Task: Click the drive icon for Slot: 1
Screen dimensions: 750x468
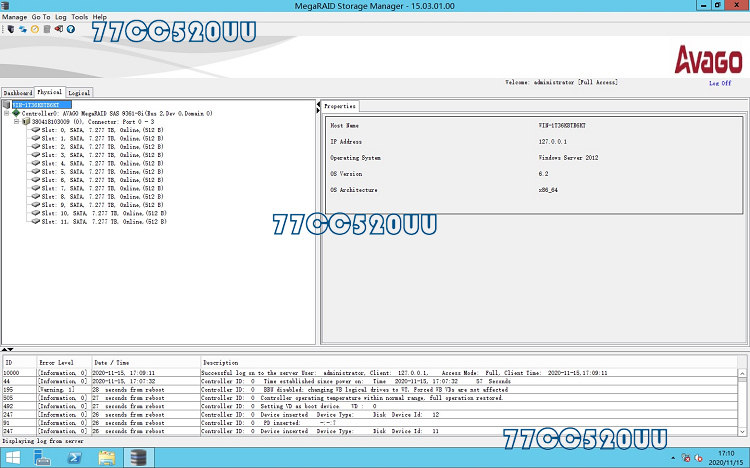Action: click(x=35, y=138)
